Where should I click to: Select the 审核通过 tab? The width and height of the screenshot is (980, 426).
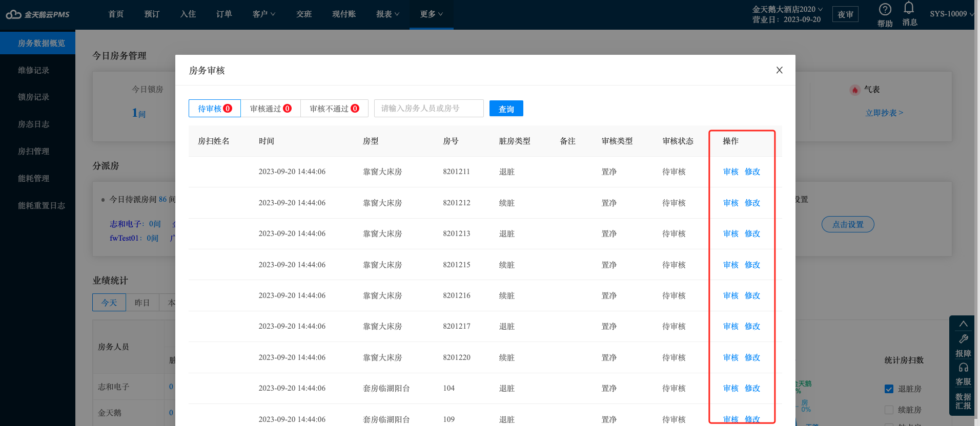tap(271, 109)
